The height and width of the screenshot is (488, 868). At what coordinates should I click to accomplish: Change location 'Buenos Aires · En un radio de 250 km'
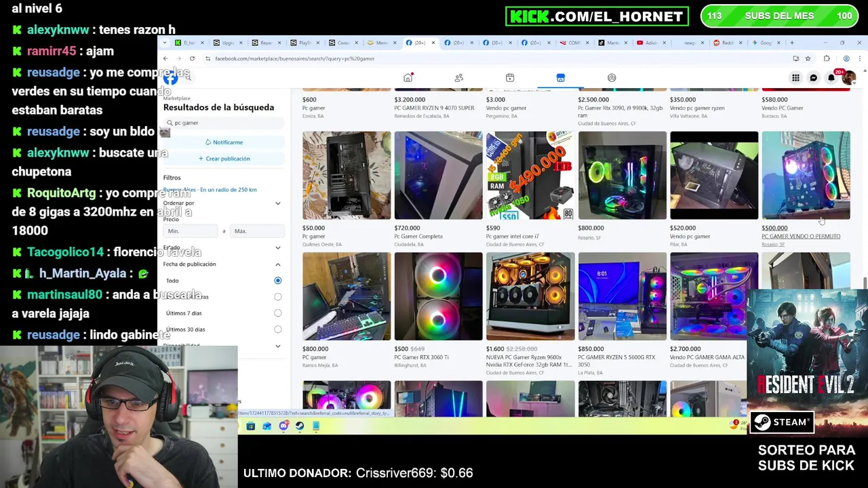point(210,190)
